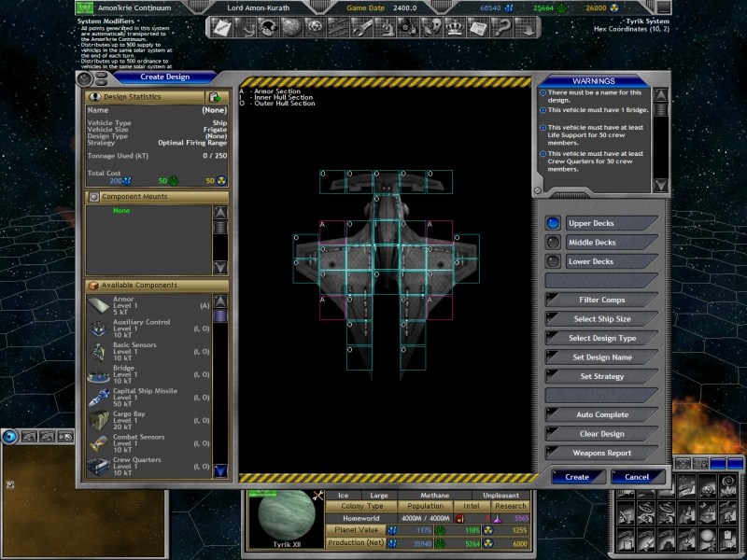
Task: Click the alien face mask icon
Action: point(430,28)
